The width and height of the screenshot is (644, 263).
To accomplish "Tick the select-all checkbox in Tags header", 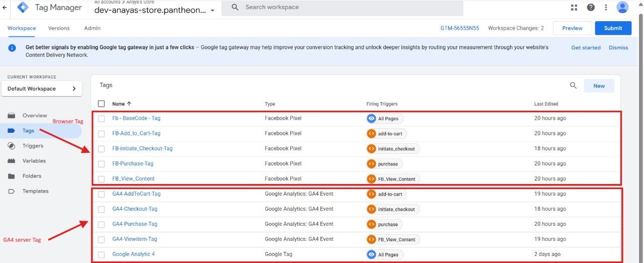I will (102, 104).
